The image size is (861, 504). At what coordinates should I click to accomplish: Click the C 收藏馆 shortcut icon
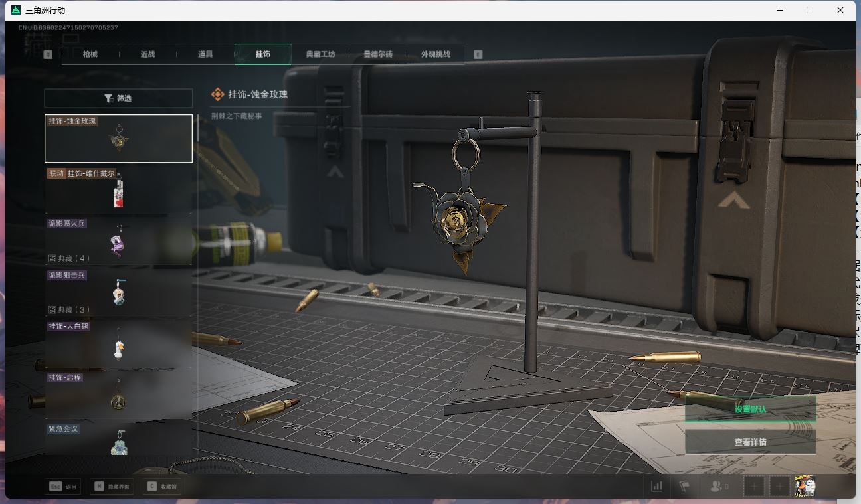[161, 486]
